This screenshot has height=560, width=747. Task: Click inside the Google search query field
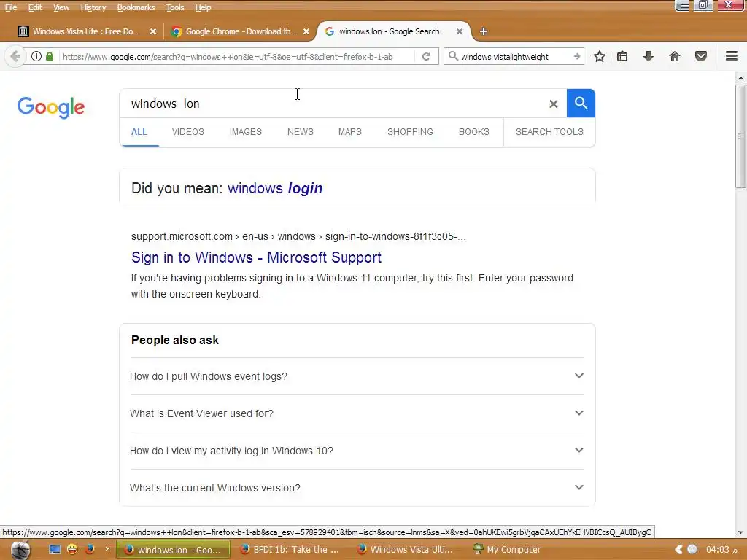coord(333,104)
